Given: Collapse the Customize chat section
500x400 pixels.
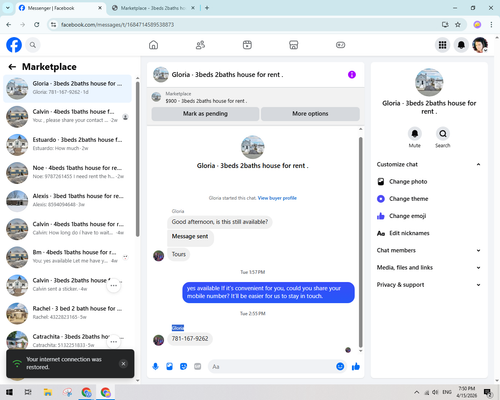Looking at the screenshot, I should [429, 164].
